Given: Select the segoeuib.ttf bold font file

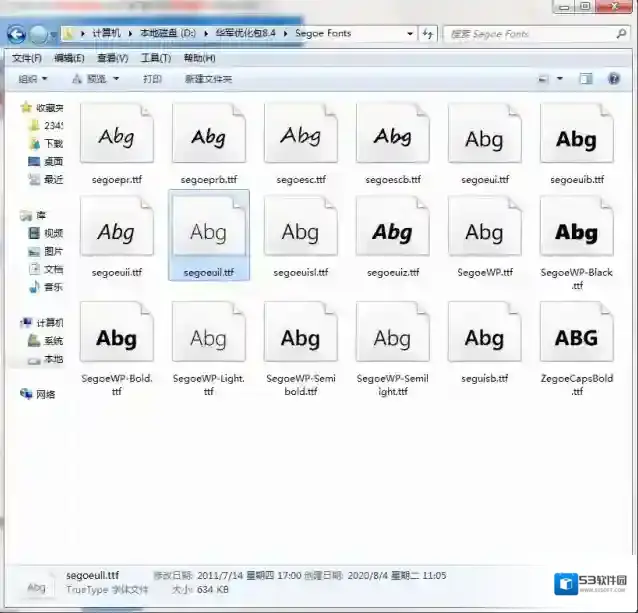Looking at the screenshot, I should pos(576,136).
